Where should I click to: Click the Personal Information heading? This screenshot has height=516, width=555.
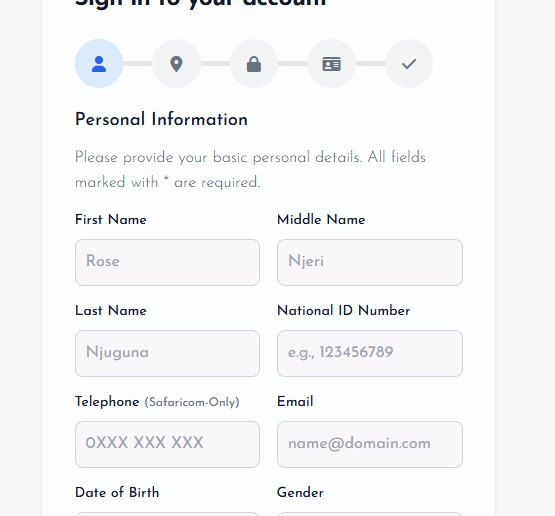(x=161, y=119)
